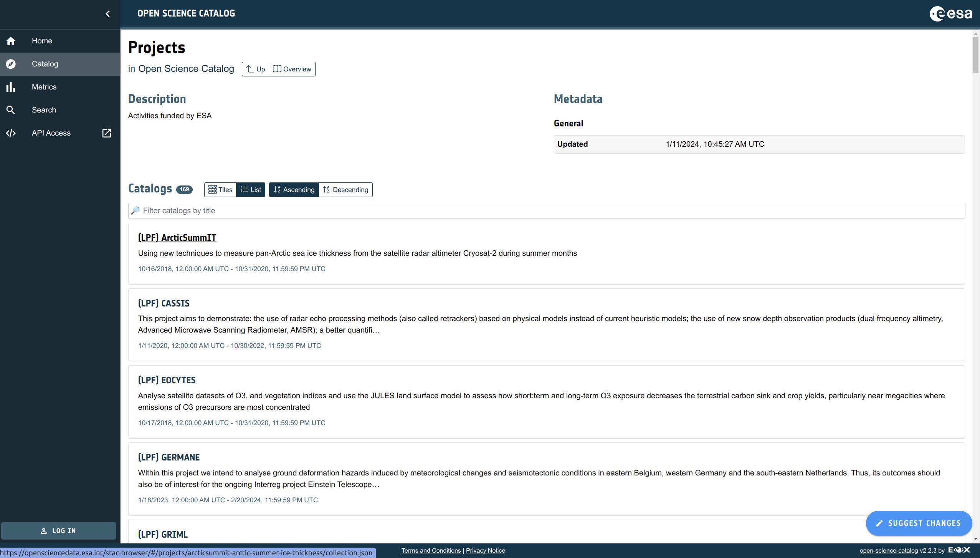Open Terms and Conditions link
Viewport: 980px width, 558px height.
click(x=431, y=551)
